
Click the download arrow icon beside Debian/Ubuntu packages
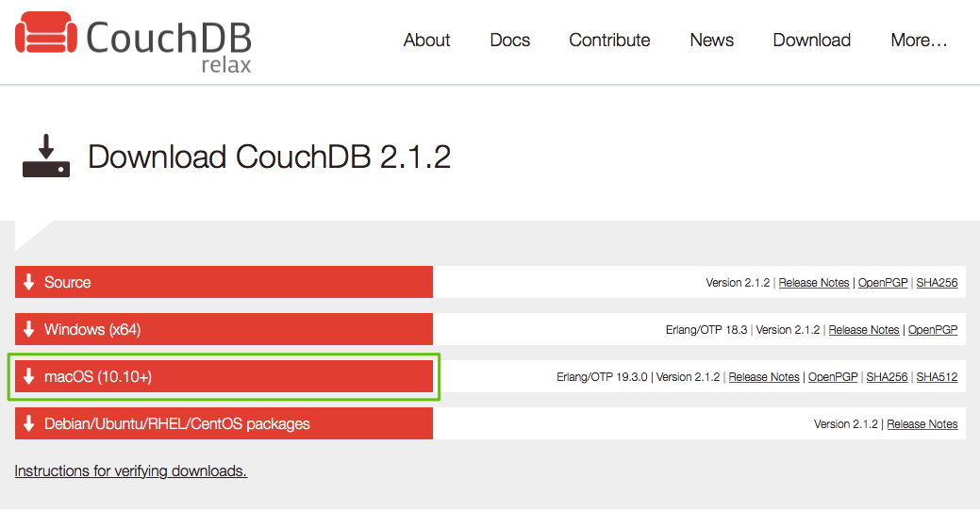point(29,423)
